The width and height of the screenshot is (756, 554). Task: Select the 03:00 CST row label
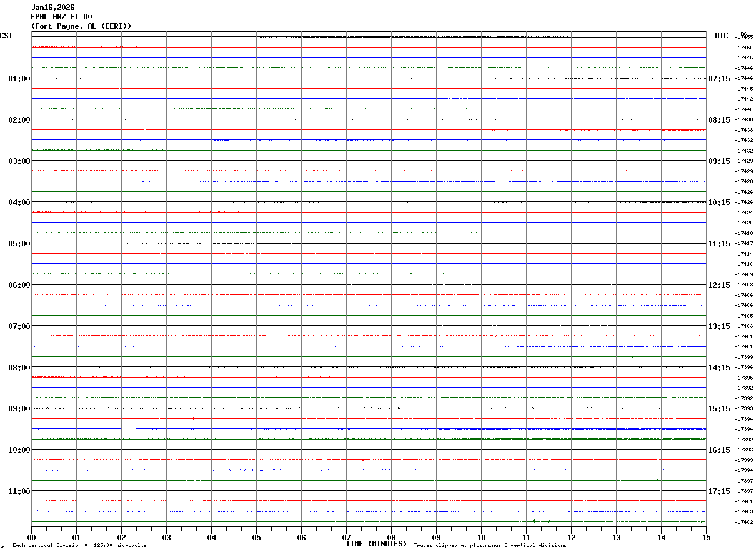pyautogui.click(x=19, y=161)
